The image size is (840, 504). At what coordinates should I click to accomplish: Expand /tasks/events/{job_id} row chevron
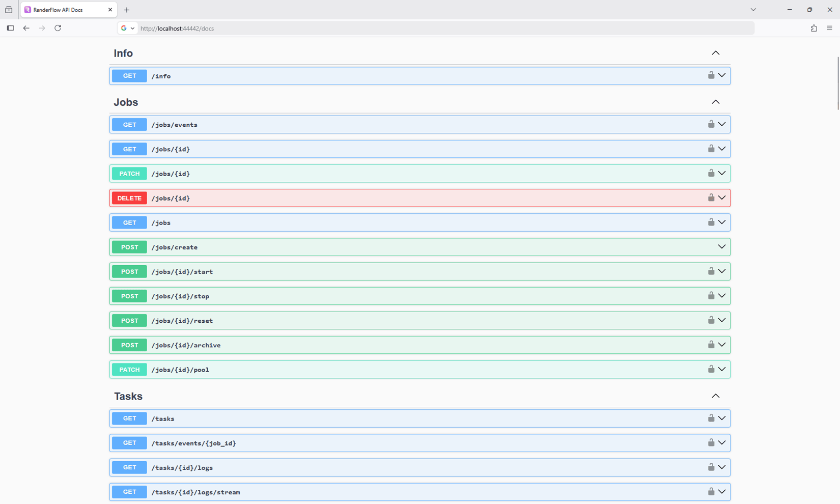point(722,443)
